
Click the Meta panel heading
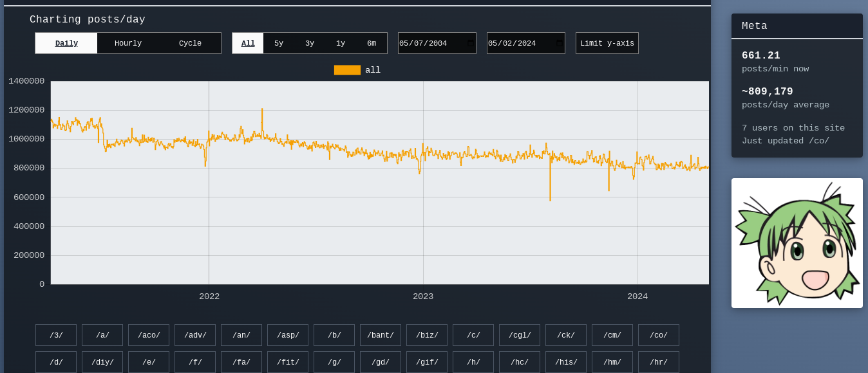point(755,26)
